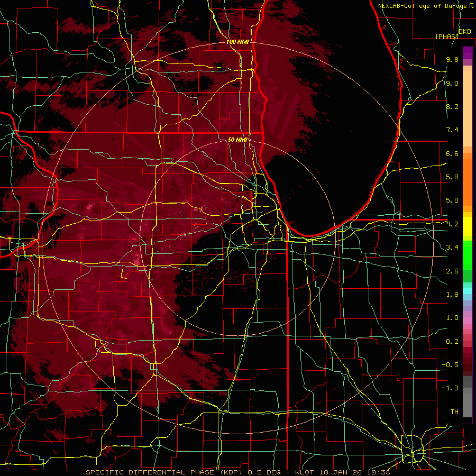The height and width of the screenshot is (476, 476).
Task: Click the 5.0 scale value
Action: (452, 200)
